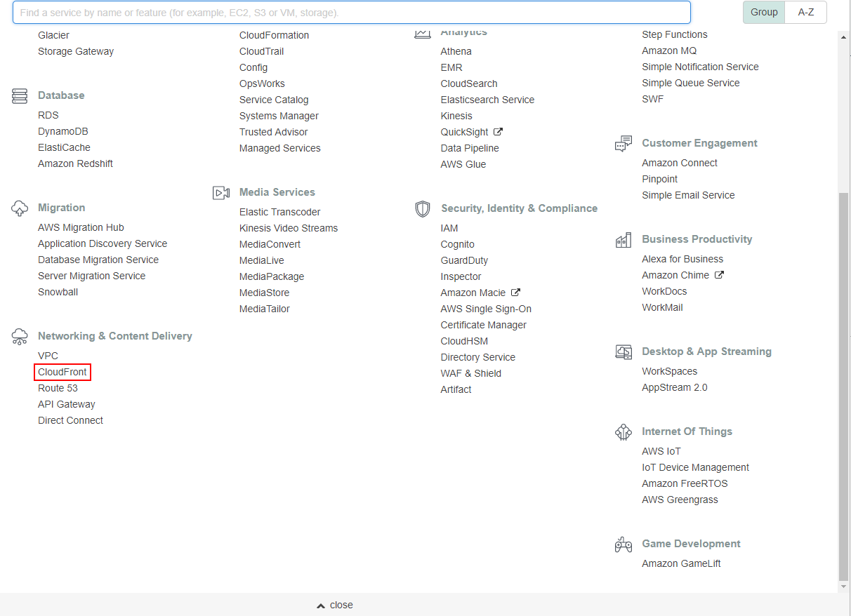Open Storage Gateway
This screenshot has width=851, height=616.
tap(76, 51)
